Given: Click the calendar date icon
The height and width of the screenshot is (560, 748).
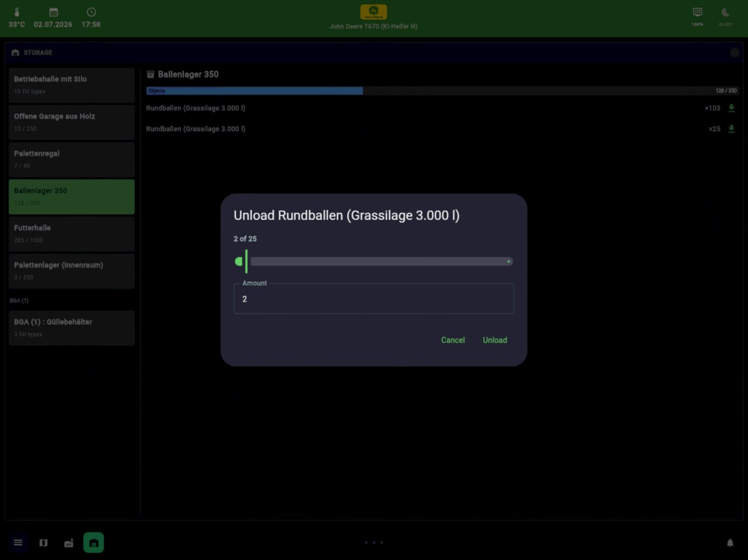Looking at the screenshot, I should coord(53,12).
